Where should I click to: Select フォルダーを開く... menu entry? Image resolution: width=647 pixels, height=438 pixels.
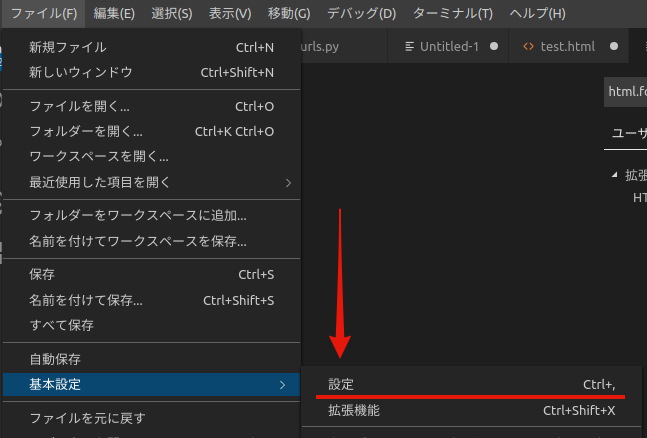click(151, 132)
